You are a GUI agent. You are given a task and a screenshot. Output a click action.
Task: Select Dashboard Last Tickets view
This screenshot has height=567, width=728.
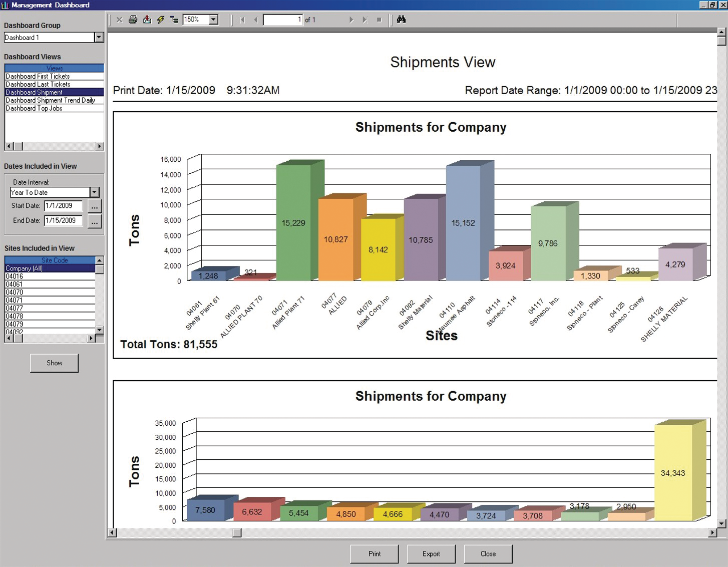coord(54,84)
